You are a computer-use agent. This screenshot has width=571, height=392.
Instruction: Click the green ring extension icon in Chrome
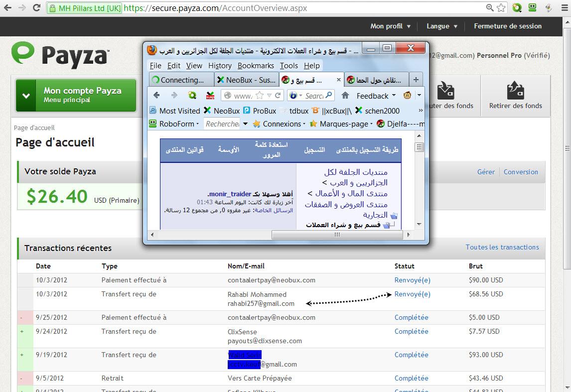tap(517, 7)
